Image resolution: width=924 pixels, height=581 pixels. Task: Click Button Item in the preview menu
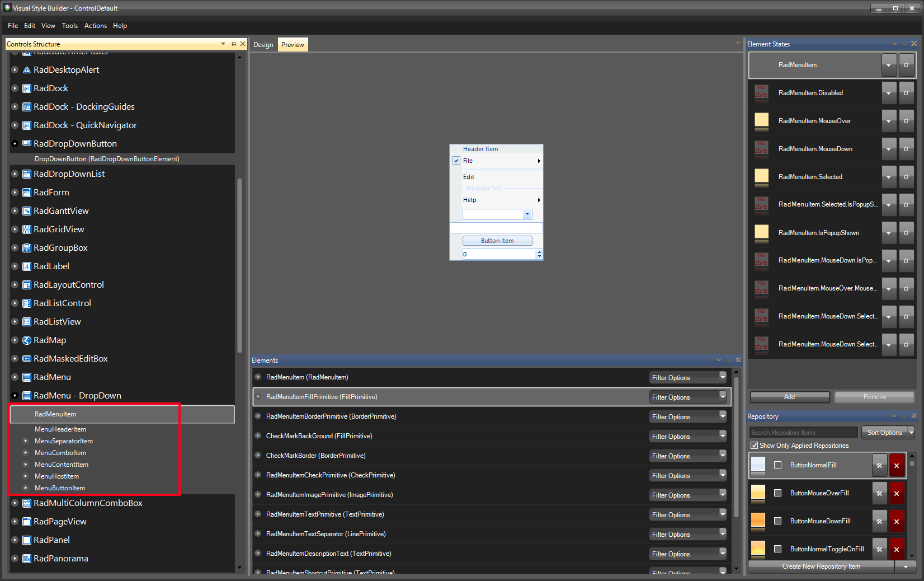click(x=497, y=241)
